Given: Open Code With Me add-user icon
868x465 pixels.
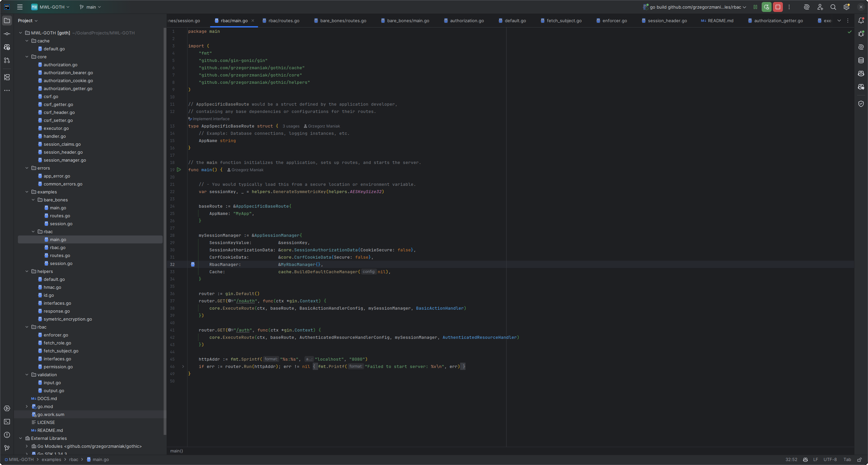Looking at the screenshot, I should (x=820, y=7).
